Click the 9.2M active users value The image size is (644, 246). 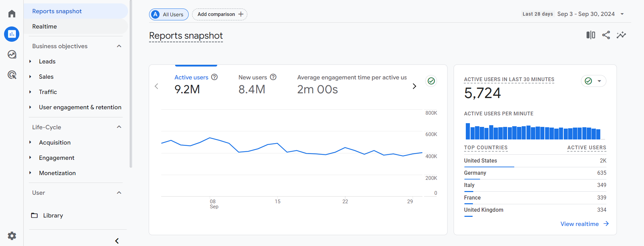(187, 89)
